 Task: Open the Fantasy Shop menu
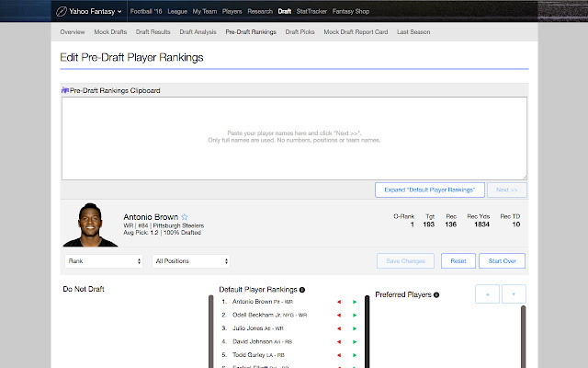tap(351, 12)
